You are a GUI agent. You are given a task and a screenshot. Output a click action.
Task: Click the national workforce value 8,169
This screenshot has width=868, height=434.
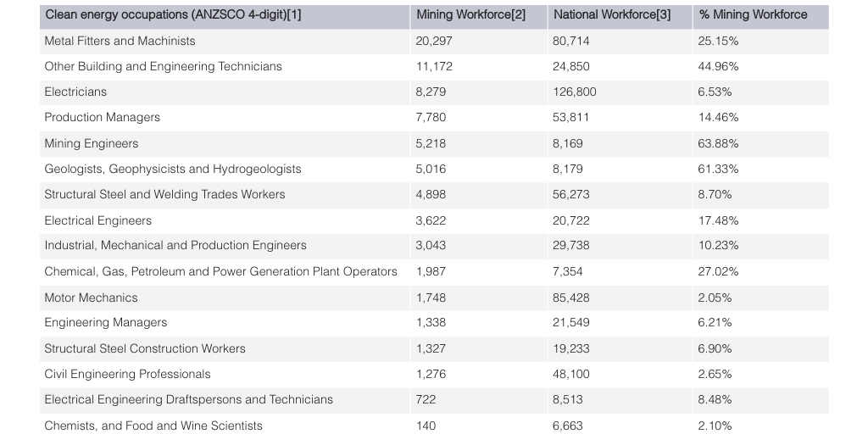click(x=567, y=143)
